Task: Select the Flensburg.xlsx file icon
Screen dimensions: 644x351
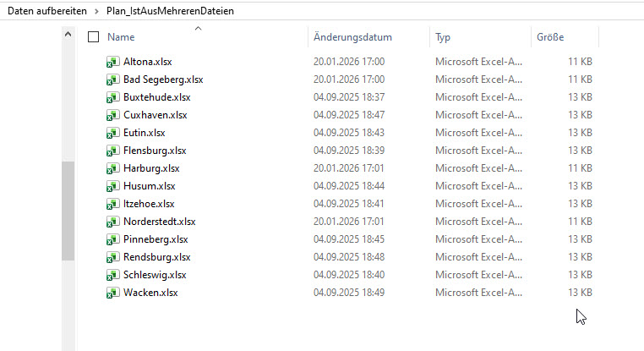Action: (x=112, y=151)
